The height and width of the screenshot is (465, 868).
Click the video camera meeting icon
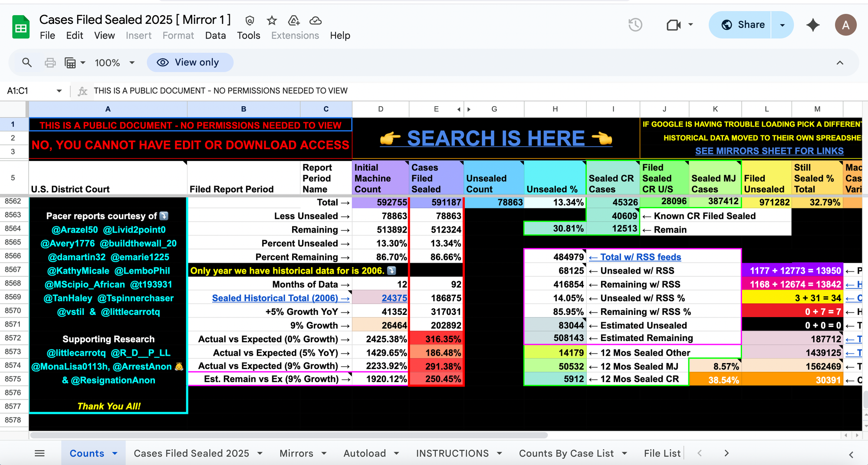[674, 25]
